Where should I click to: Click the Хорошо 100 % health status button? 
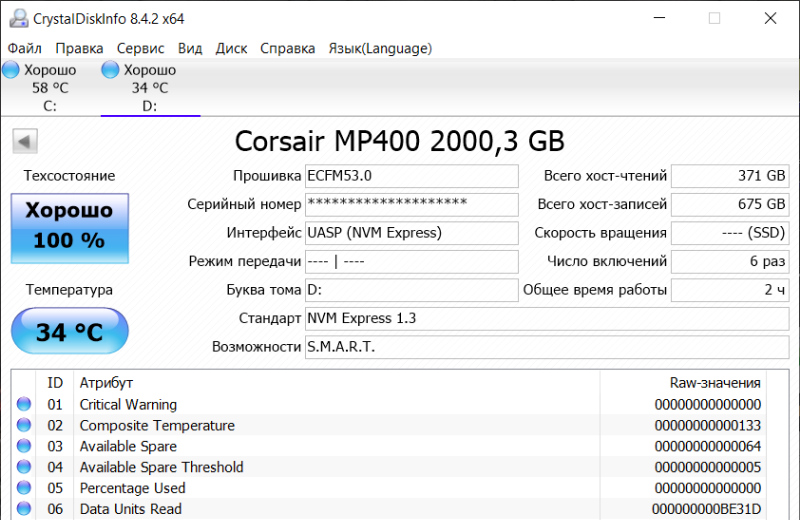coord(70,229)
